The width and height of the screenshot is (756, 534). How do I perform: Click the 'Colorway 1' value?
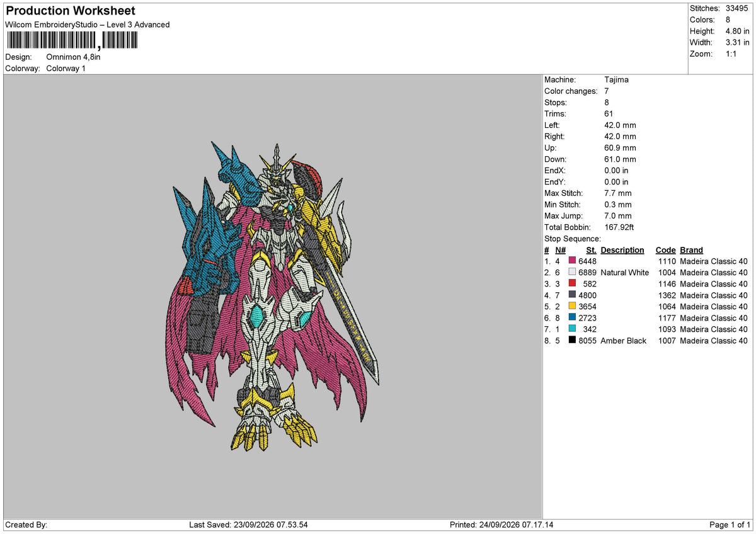pos(66,69)
